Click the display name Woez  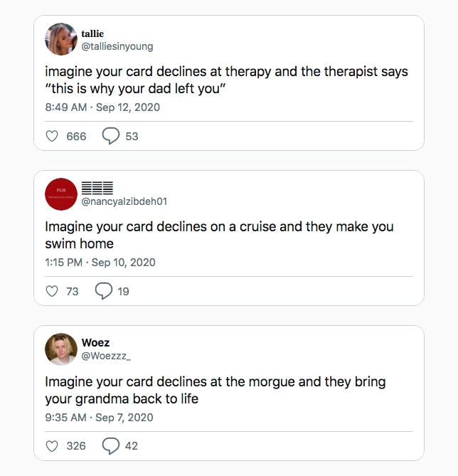(95, 343)
